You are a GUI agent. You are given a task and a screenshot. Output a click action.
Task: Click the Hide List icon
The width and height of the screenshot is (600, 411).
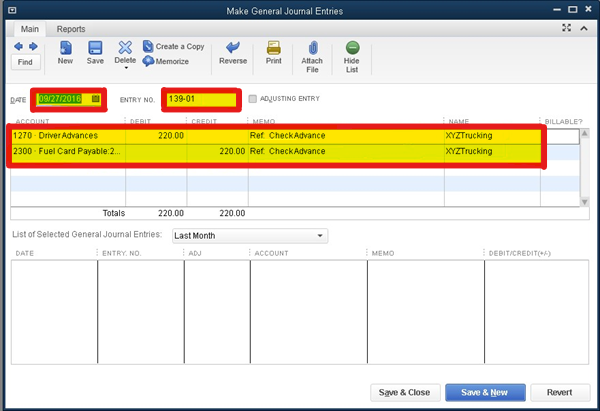pos(352,47)
